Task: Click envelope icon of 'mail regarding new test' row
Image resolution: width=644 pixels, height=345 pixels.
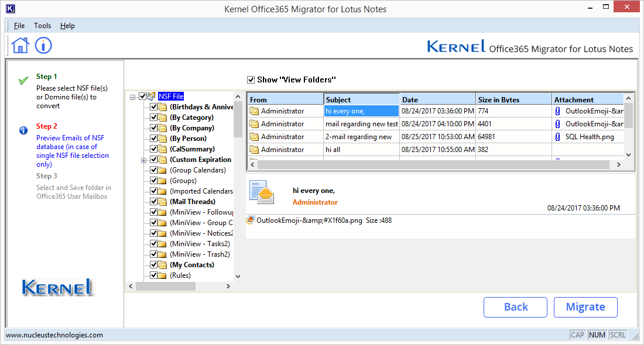Action: (x=254, y=124)
